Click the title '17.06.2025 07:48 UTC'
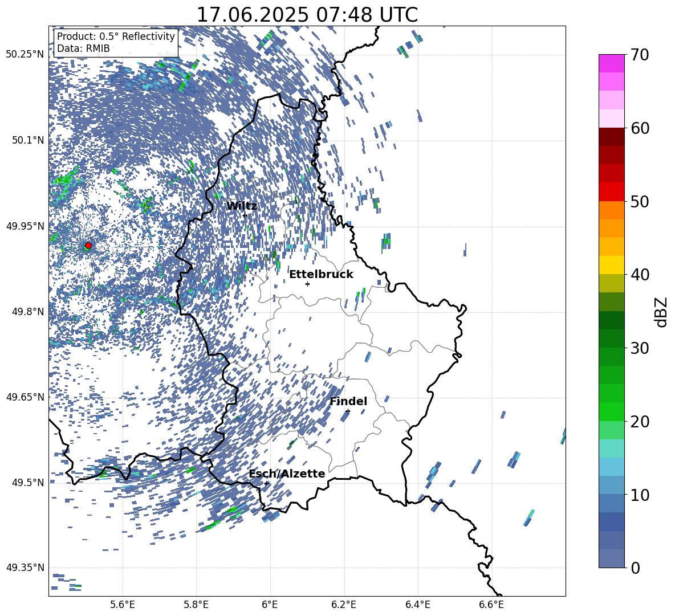675x616 pixels. click(x=307, y=15)
